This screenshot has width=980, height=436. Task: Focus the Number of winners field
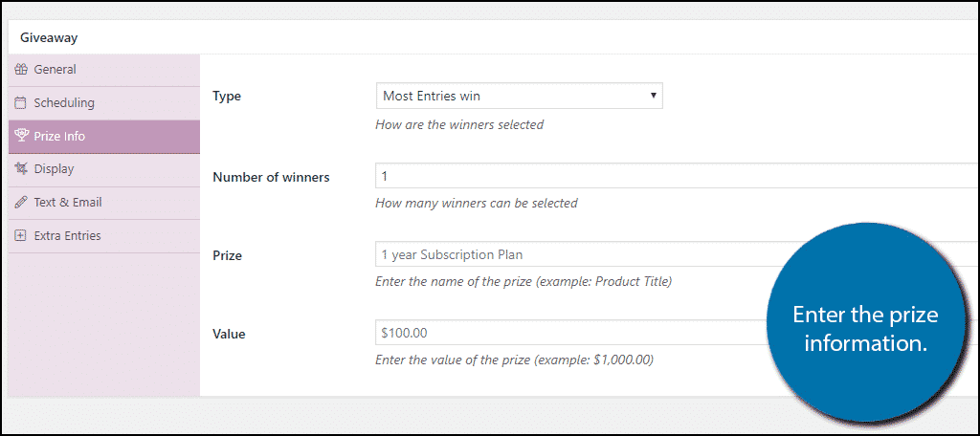pyautogui.click(x=670, y=176)
